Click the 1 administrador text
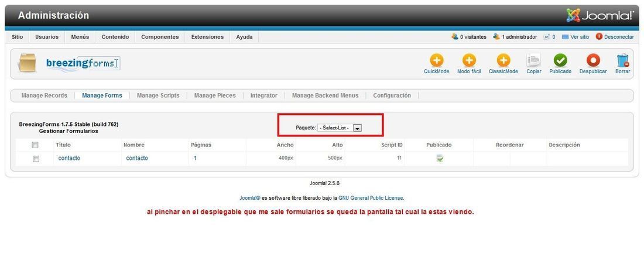This screenshot has height=270, width=644. tap(519, 37)
